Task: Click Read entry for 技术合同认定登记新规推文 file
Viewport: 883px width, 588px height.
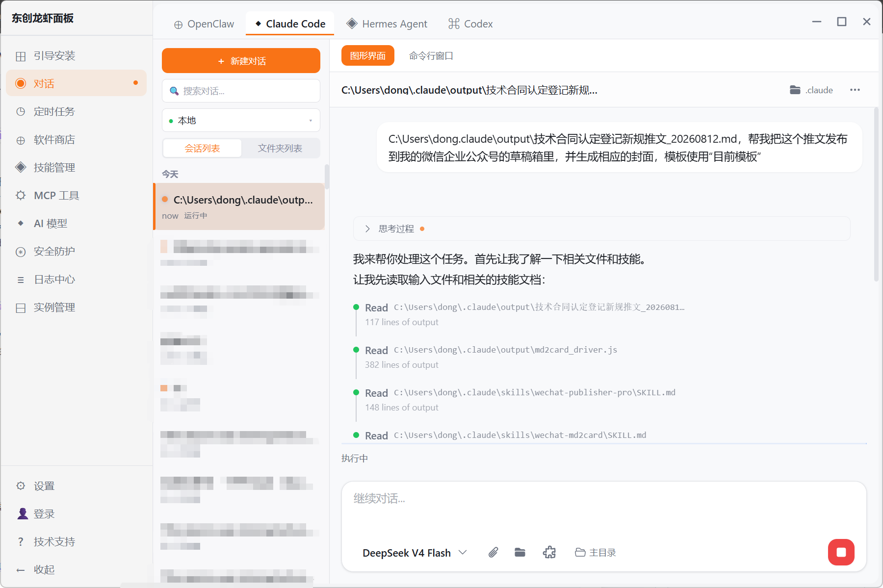Action: pyautogui.click(x=524, y=307)
